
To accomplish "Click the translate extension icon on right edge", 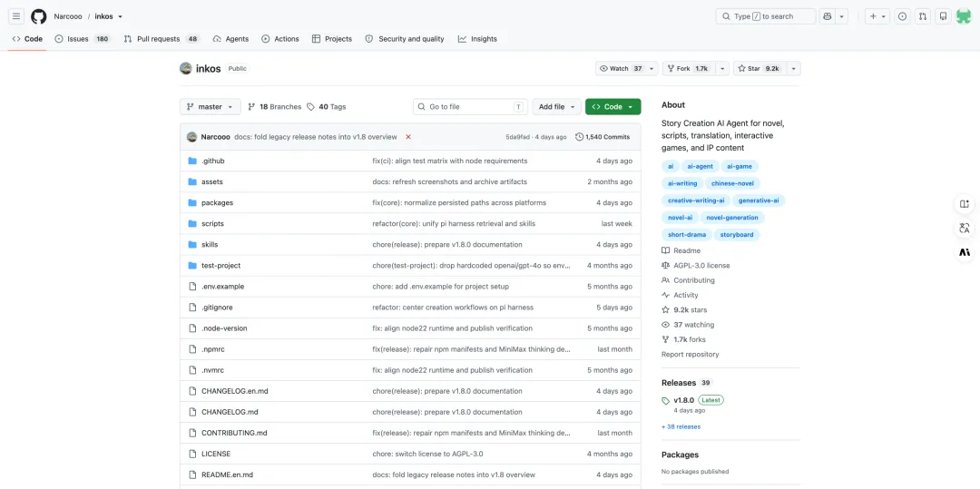I will point(965,228).
